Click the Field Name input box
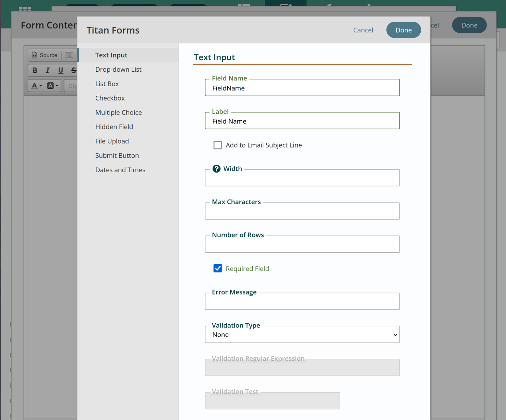This screenshot has width=506, height=420. click(x=302, y=88)
